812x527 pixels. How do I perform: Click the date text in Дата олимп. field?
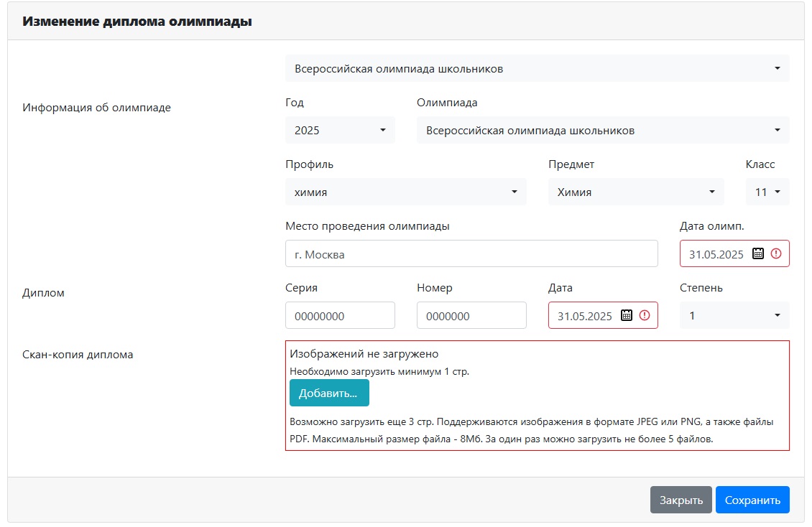tap(716, 254)
